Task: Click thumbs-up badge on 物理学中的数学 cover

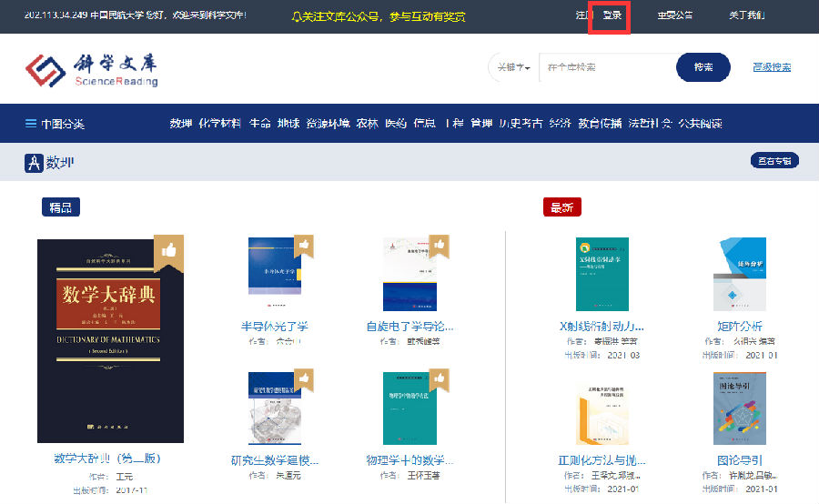Action: [440, 378]
